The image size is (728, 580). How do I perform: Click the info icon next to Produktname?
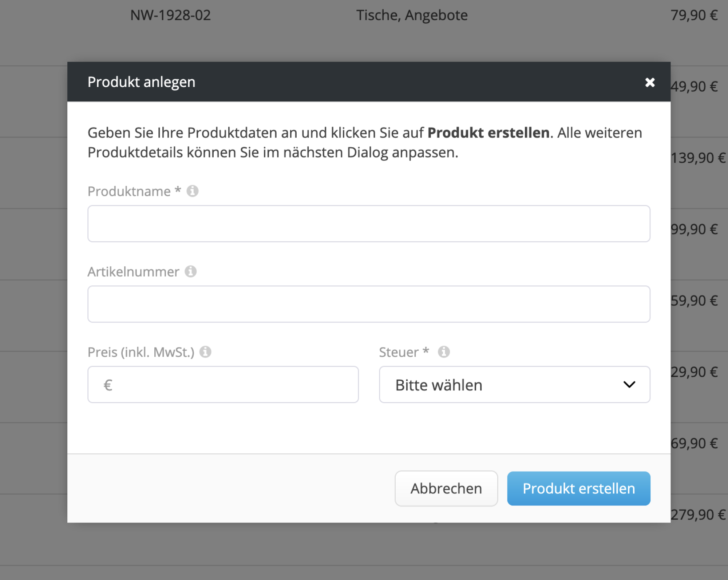pos(193,191)
